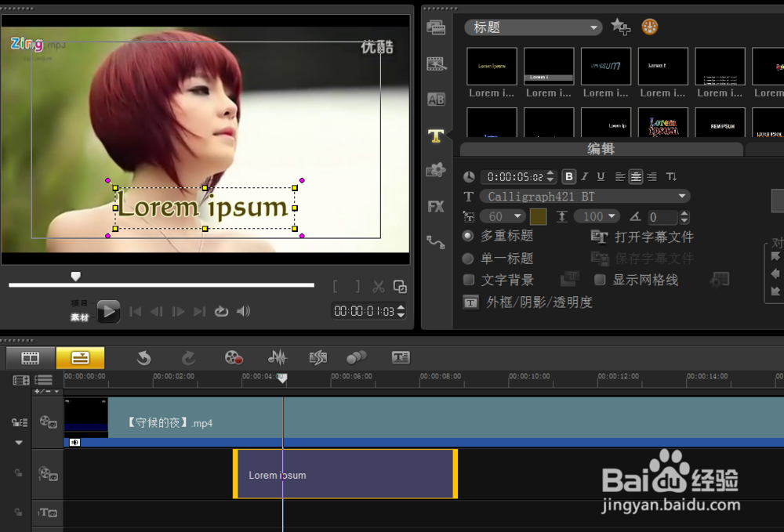This screenshot has height=532, width=784.
Task: Open the sound mixer icon
Action: pos(277,357)
